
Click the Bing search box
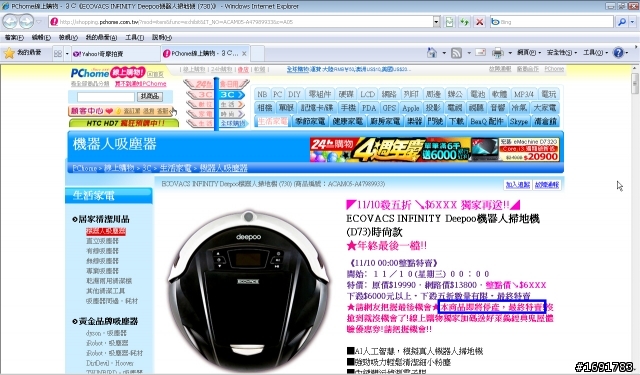[551, 22]
